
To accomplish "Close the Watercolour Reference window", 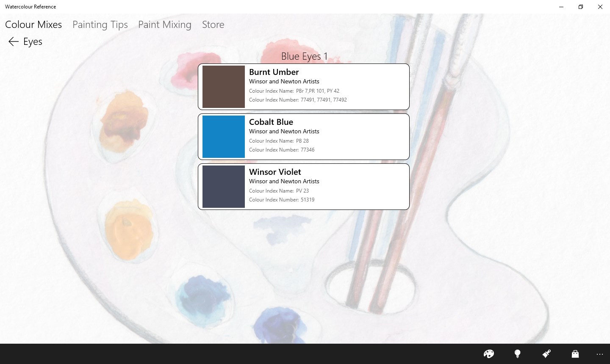I will [600, 7].
